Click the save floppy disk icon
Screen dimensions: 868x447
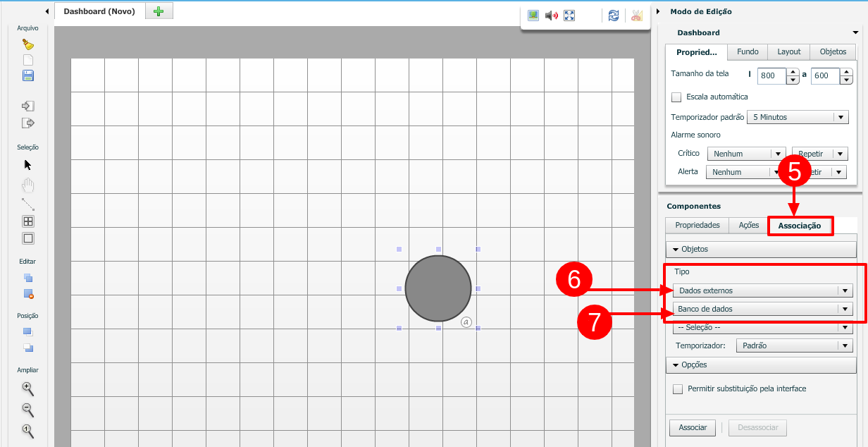click(28, 75)
